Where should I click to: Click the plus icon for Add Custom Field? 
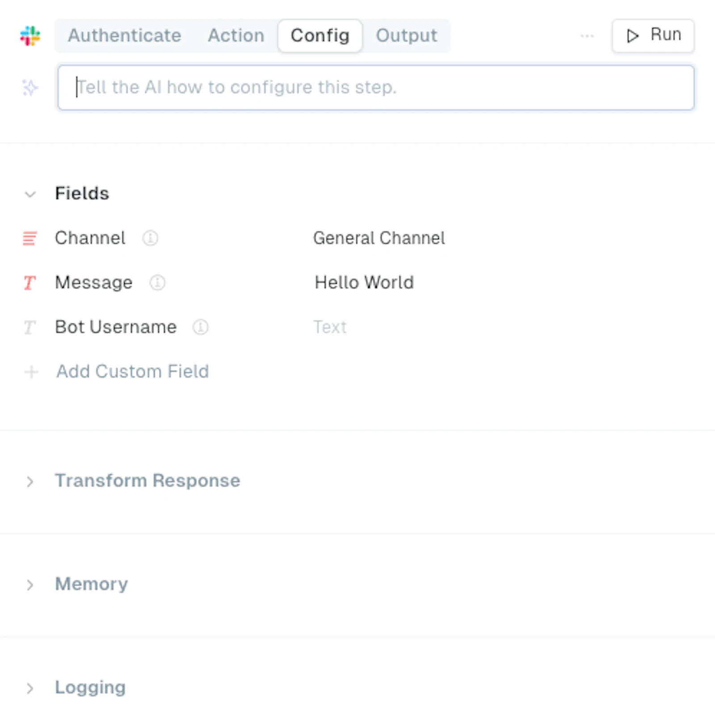(x=31, y=371)
